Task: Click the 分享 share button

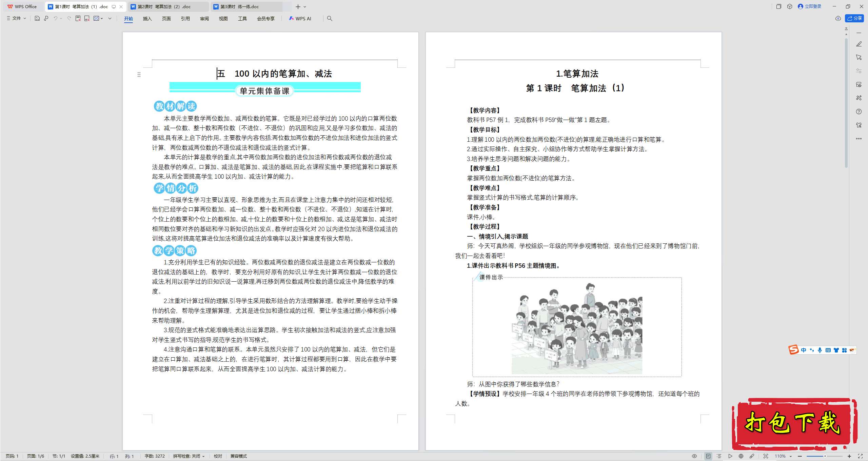Action: click(854, 18)
